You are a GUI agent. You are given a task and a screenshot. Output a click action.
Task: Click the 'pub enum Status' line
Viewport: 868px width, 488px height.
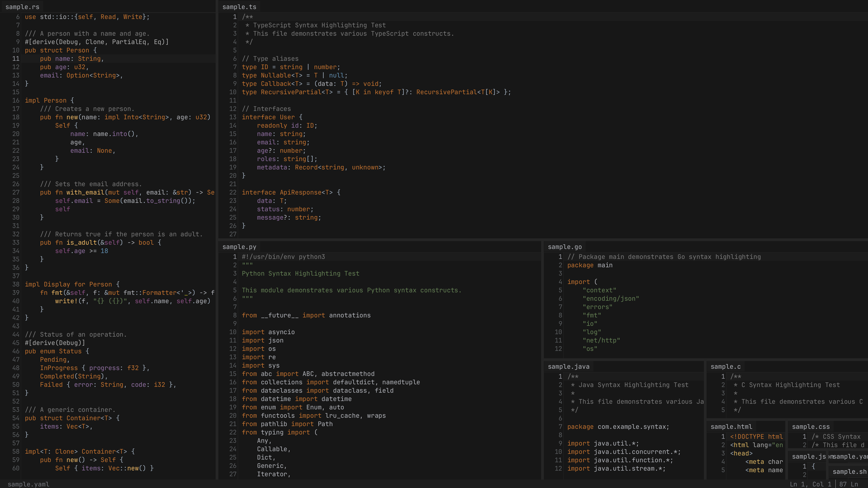coord(57,351)
